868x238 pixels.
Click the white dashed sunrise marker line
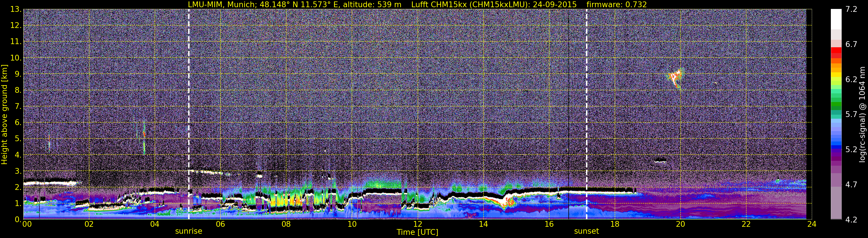tap(189, 114)
